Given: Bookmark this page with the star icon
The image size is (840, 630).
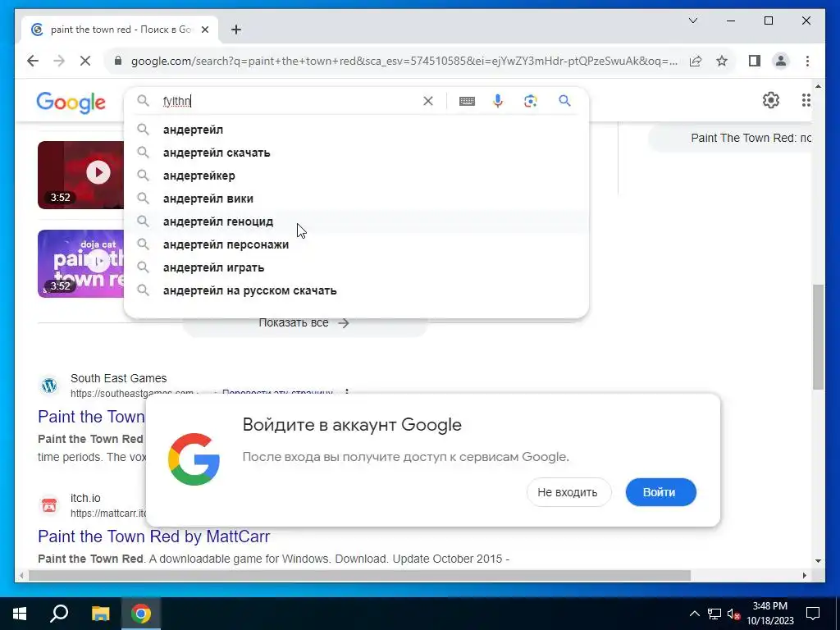Looking at the screenshot, I should [722, 61].
